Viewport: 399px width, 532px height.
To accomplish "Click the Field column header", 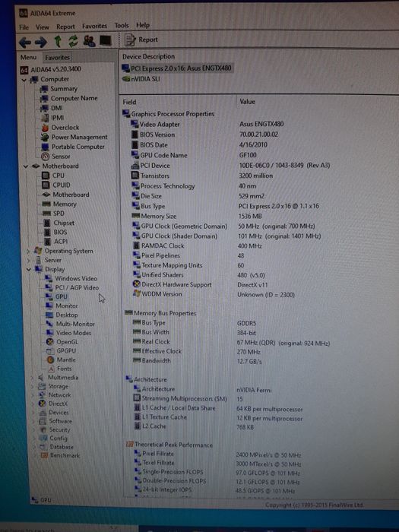I will [130, 102].
